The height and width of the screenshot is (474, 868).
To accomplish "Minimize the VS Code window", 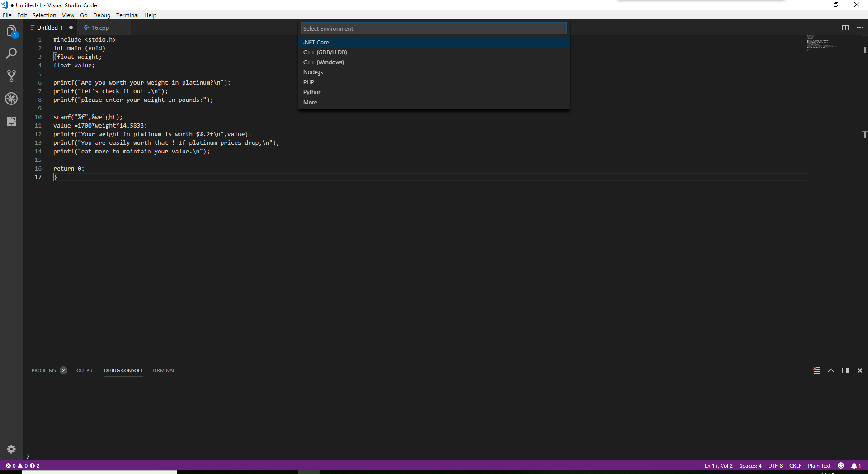I will [816, 5].
